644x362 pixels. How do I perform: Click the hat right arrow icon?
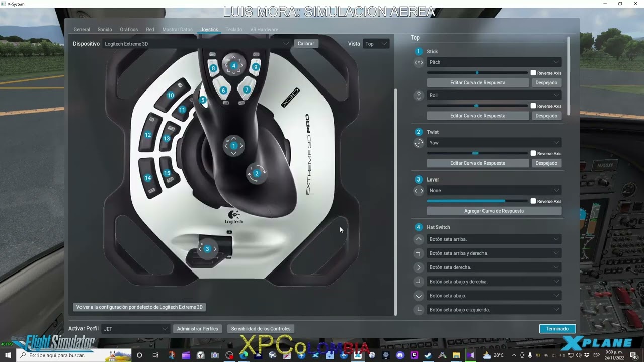click(419, 267)
